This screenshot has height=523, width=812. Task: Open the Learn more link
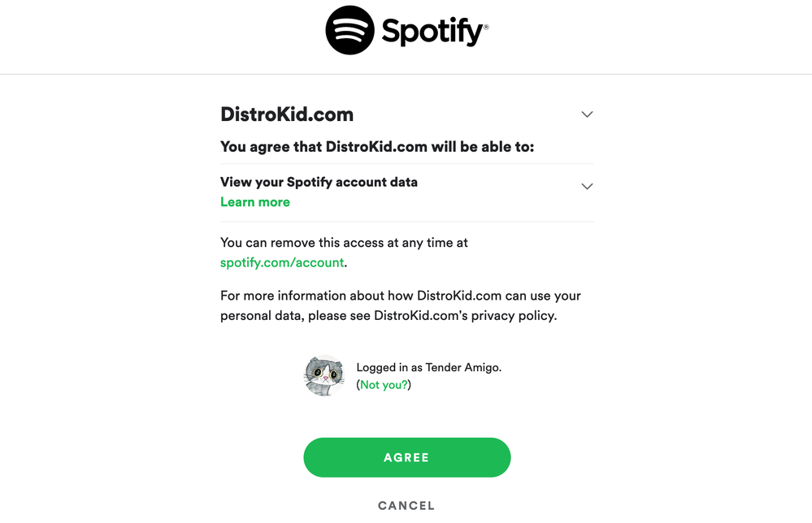tap(254, 201)
